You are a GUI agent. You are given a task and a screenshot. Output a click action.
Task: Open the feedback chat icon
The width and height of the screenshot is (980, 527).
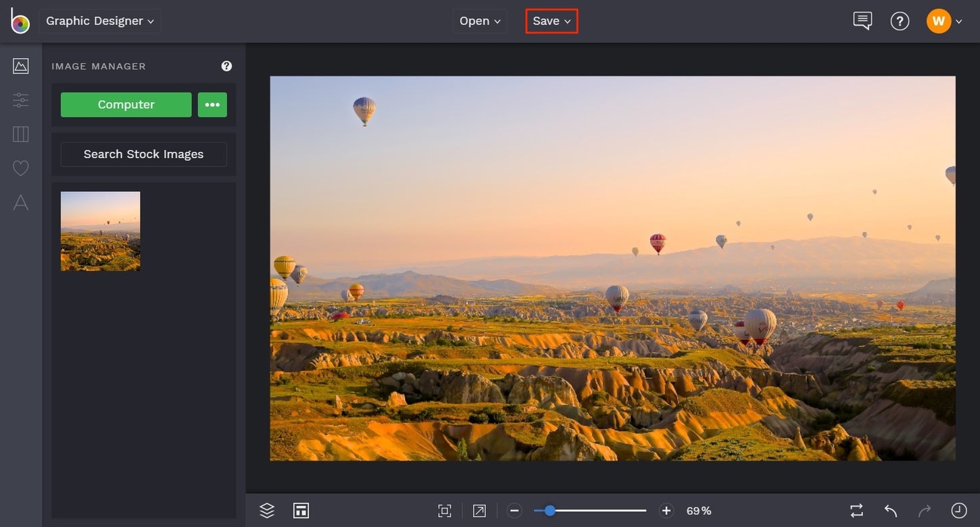(862, 20)
